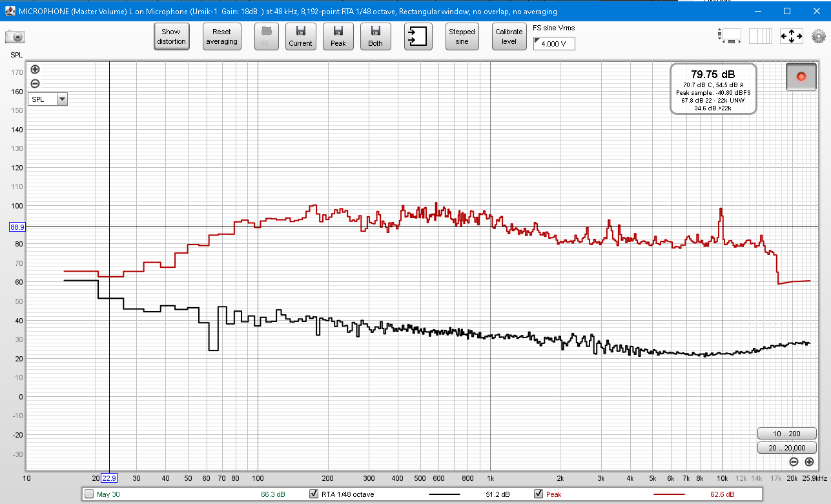Enable the May 30 trace checkbox
Viewport: 831px width, 504px height.
pyautogui.click(x=89, y=494)
